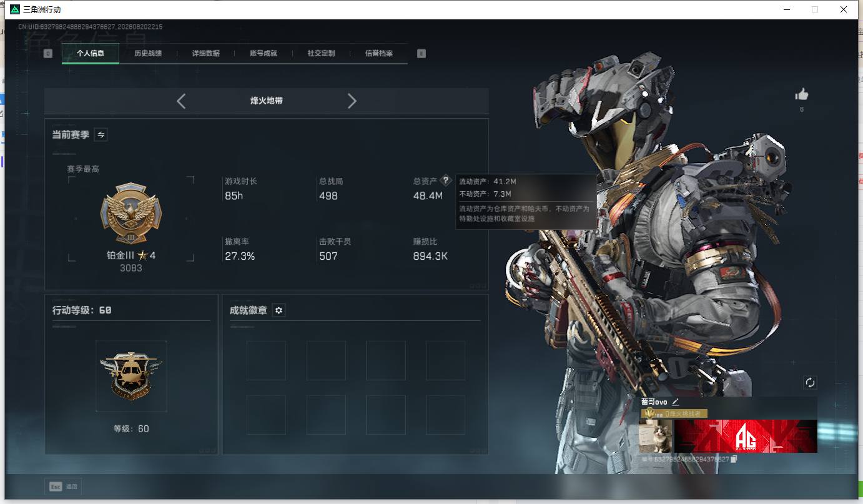Click the 铂金III rank badge emblem

tap(131, 214)
